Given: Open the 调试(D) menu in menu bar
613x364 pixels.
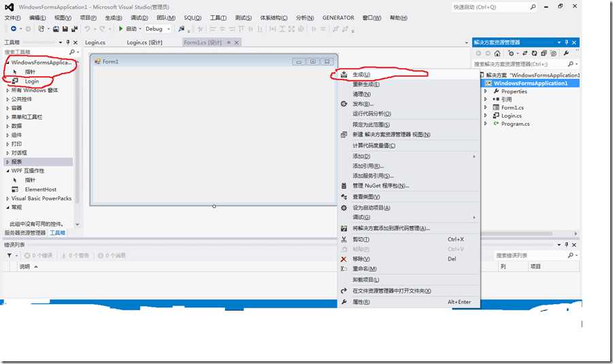Looking at the screenshot, I should [139, 18].
